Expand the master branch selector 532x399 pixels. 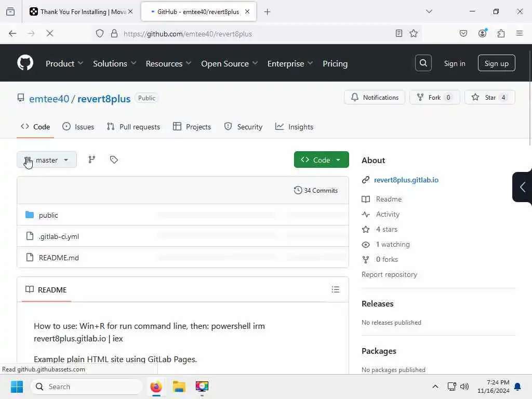pyautogui.click(x=47, y=159)
